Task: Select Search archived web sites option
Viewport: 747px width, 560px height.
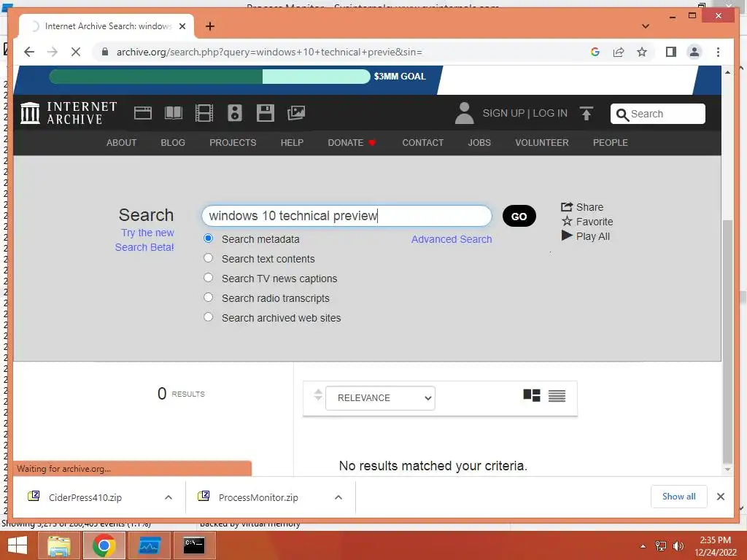Action: click(x=208, y=316)
